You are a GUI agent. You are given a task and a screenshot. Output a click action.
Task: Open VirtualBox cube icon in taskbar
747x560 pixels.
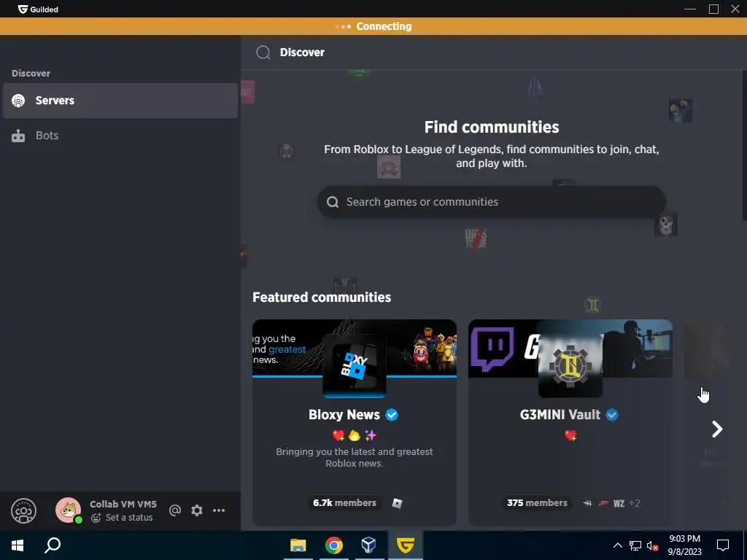369,545
